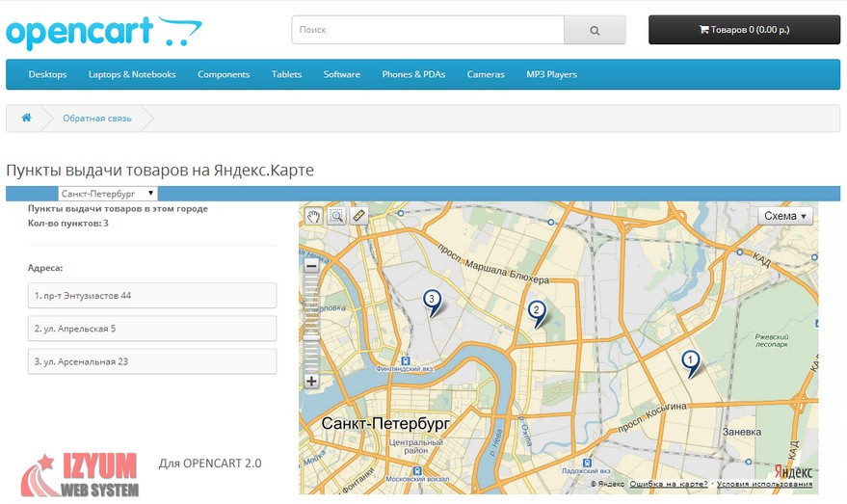Click map marker number 3

coord(433,301)
